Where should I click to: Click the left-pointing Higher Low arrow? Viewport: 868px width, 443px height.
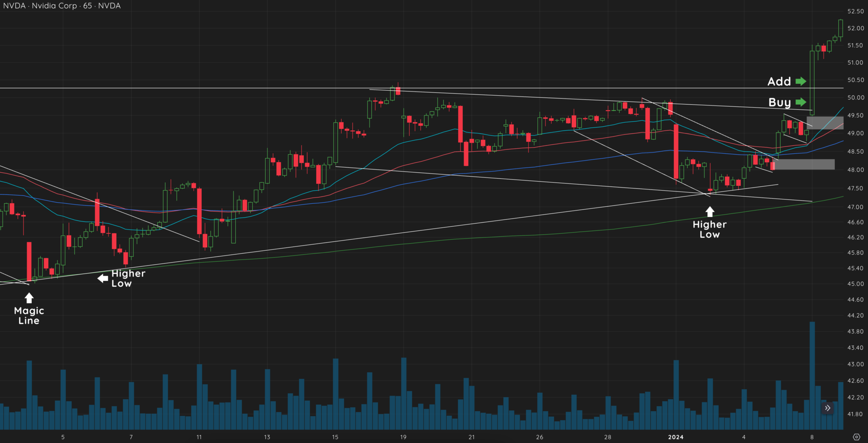click(x=103, y=278)
